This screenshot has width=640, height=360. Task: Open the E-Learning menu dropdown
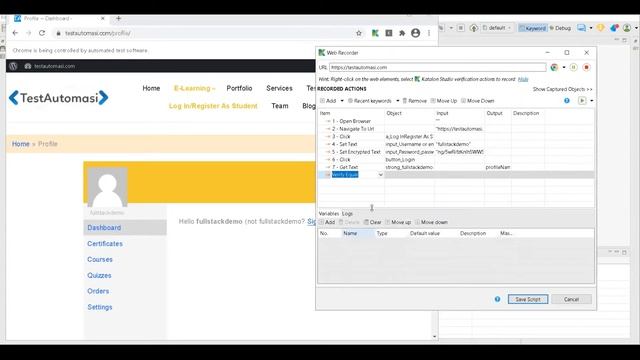pyautogui.click(x=194, y=88)
